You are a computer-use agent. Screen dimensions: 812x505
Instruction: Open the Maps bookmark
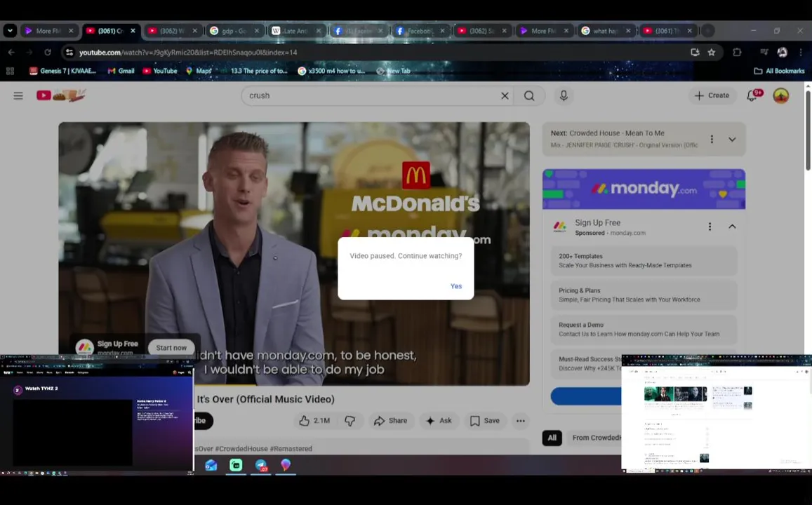[x=199, y=71]
